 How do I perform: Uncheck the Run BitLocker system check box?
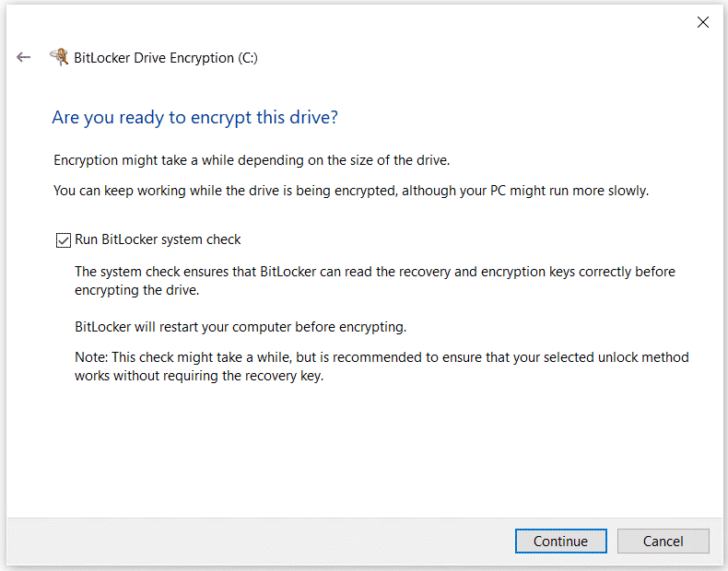(x=64, y=240)
